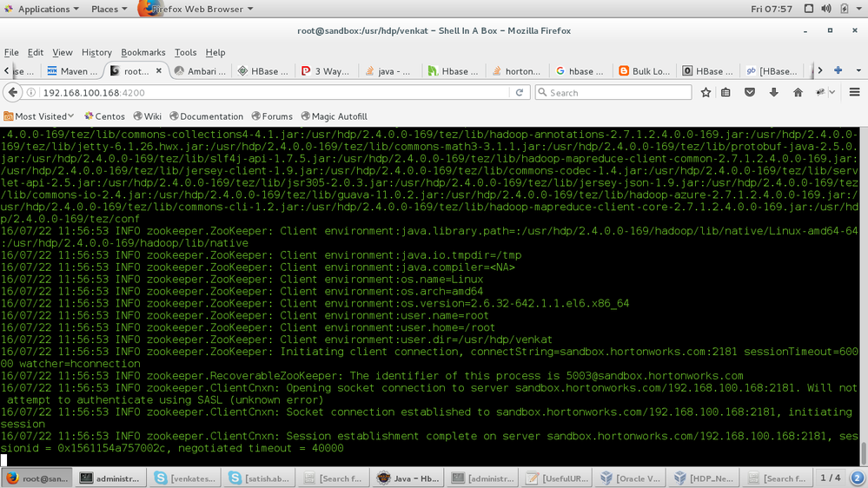Click the 1 / 4 workspace switcher
Screen dimensions: 868x488
pyautogui.click(x=830, y=478)
